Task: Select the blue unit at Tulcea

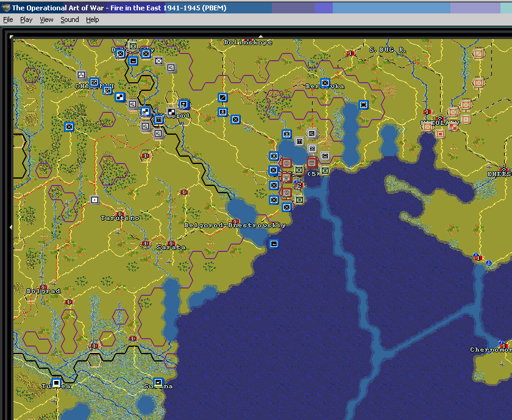Action: pyautogui.click(x=56, y=382)
